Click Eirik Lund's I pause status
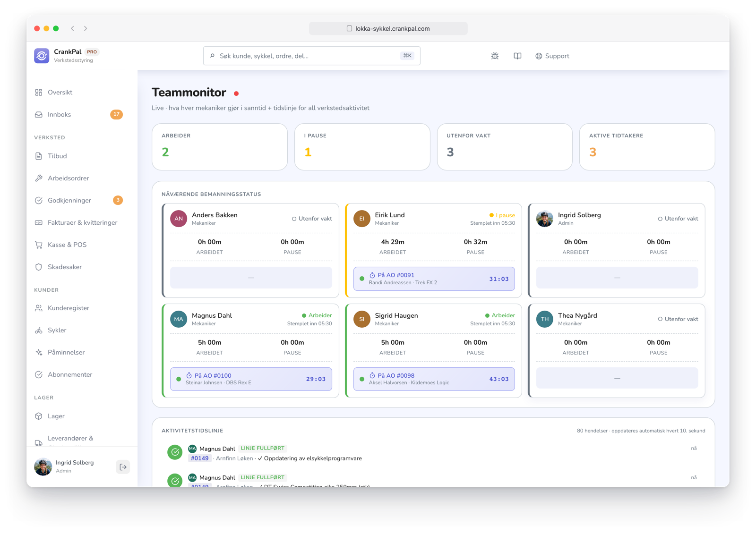Screen dimensions: 756x534 [x=502, y=215]
